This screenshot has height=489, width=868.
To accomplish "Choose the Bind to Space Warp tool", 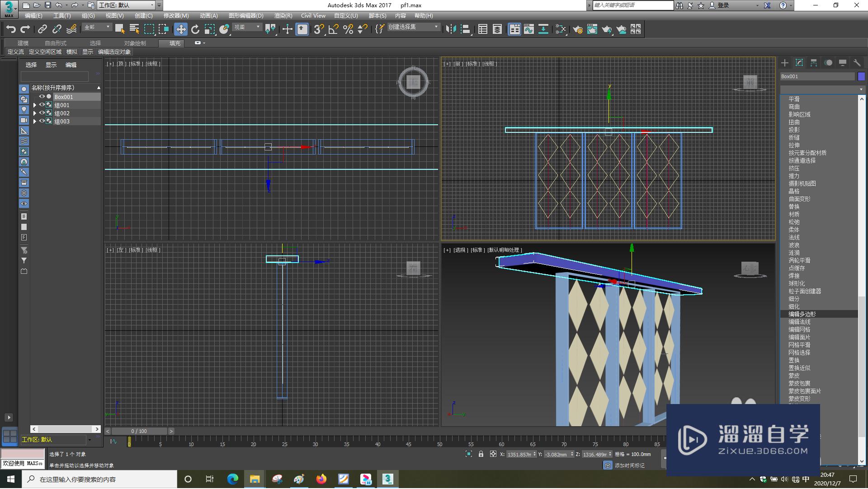I will pyautogui.click(x=71, y=29).
